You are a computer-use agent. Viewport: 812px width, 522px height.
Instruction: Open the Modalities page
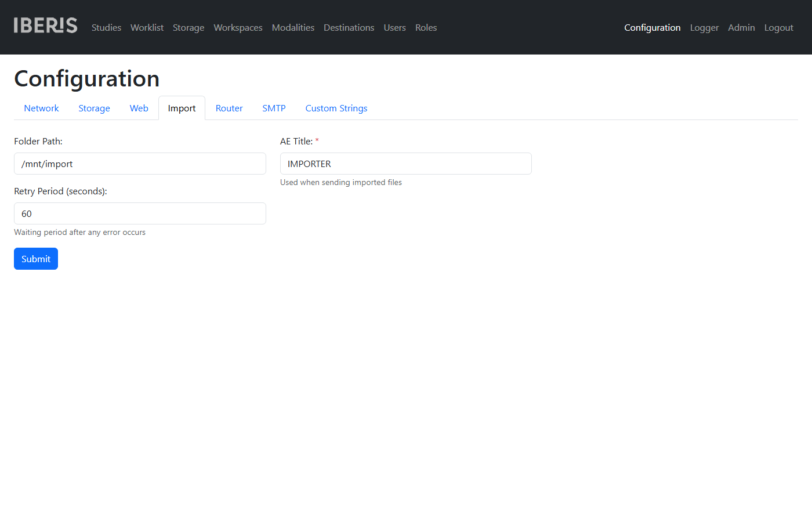(293, 27)
